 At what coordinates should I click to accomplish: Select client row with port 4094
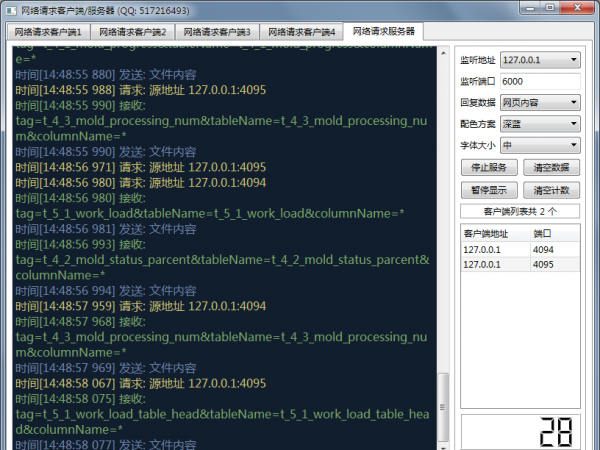[519, 249]
